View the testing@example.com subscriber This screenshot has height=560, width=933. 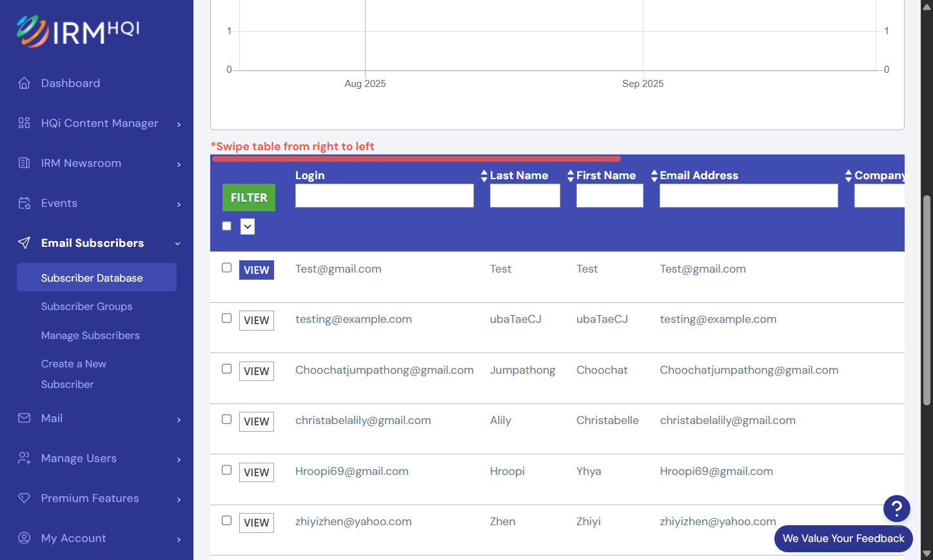pos(257,320)
